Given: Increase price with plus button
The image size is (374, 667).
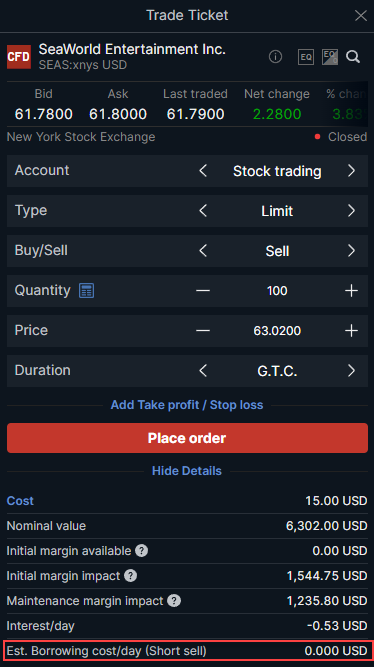Looking at the screenshot, I should point(351,331).
